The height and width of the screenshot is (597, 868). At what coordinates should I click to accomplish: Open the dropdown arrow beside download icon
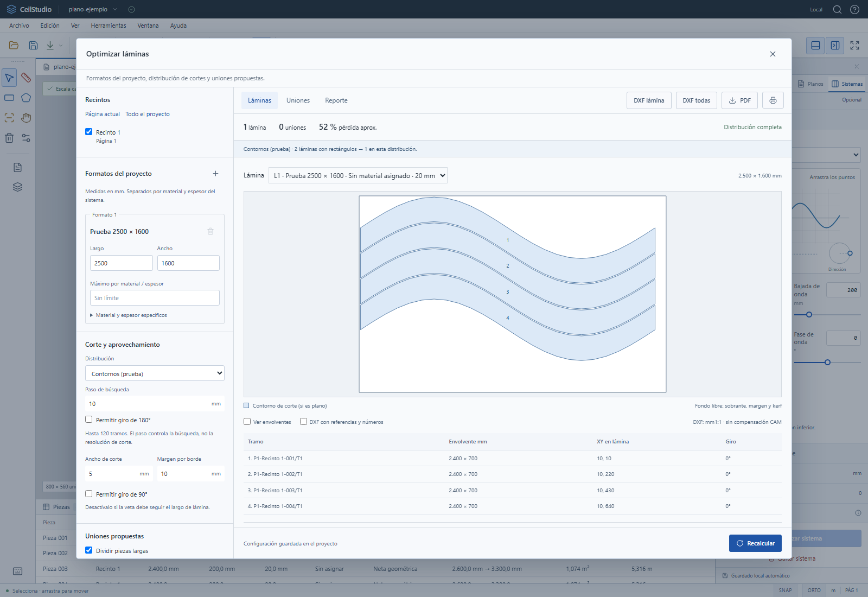point(61,46)
